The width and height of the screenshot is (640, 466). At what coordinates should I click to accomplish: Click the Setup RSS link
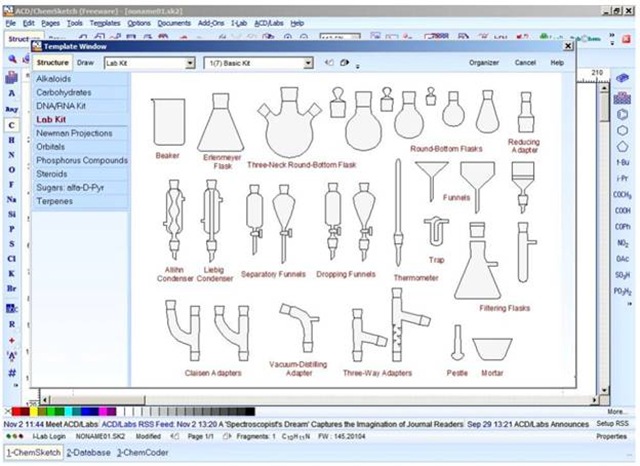click(x=612, y=424)
